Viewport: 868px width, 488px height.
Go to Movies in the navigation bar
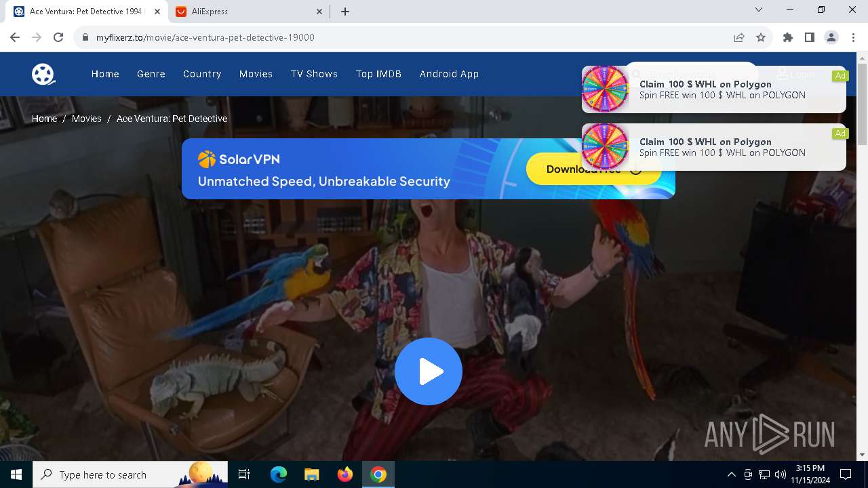[x=256, y=74]
